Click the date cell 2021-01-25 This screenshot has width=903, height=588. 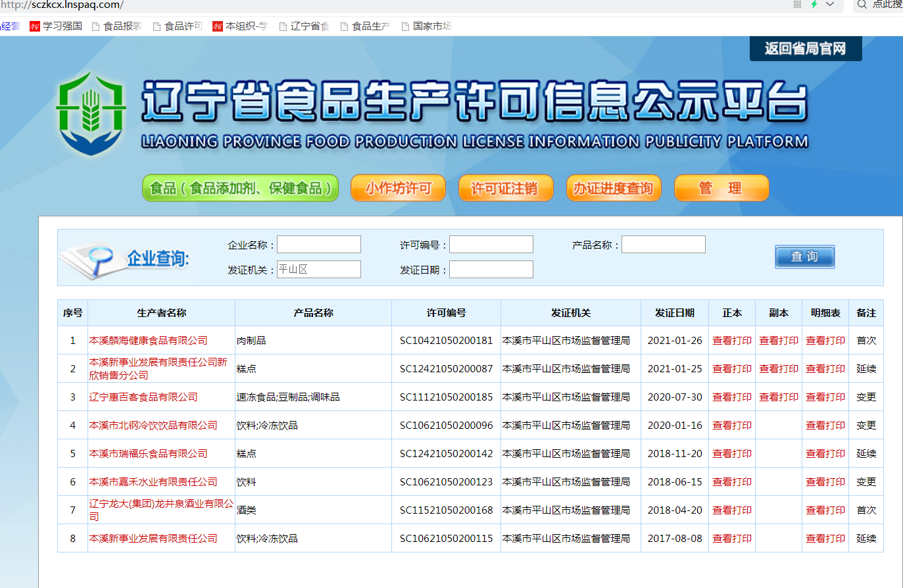pos(675,369)
